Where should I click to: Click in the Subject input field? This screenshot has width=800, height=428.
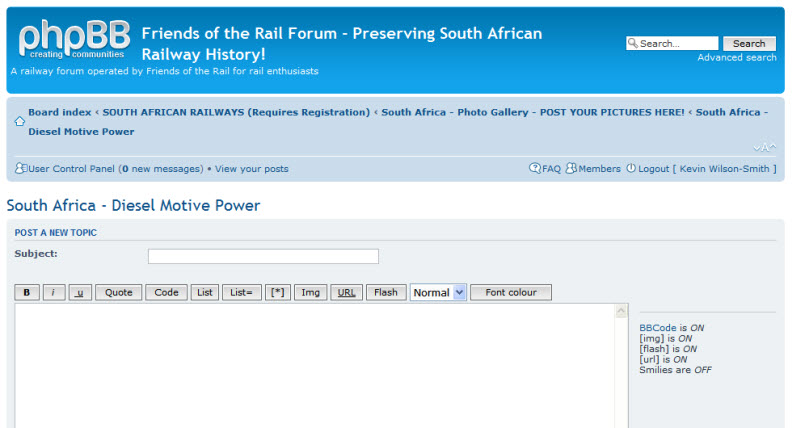click(x=263, y=256)
